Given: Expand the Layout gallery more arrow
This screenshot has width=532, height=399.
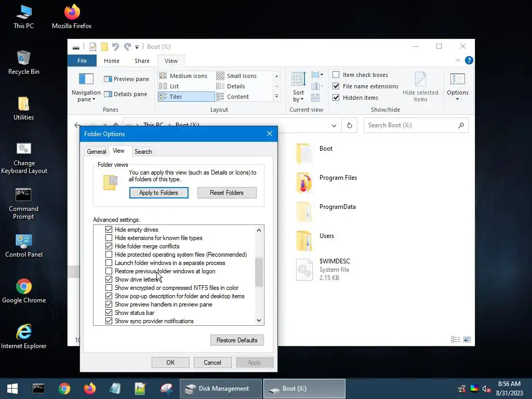Looking at the screenshot, I should (276, 97).
